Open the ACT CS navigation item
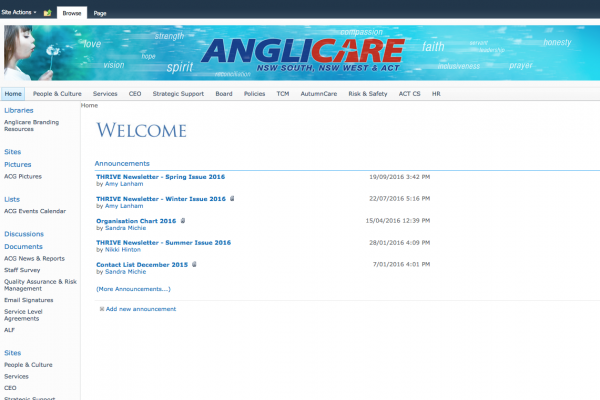The height and width of the screenshot is (400, 600). [x=409, y=94]
